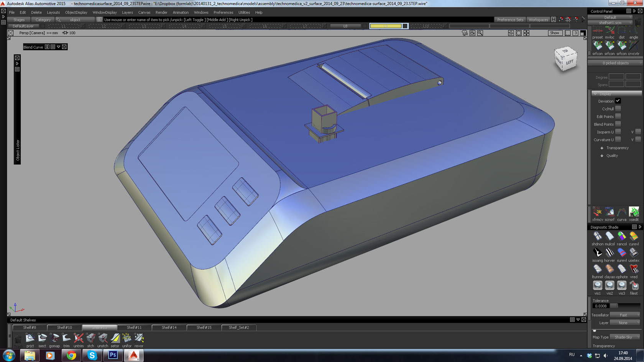Select the mulcol shading mode

pyautogui.click(x=609, y=236)
